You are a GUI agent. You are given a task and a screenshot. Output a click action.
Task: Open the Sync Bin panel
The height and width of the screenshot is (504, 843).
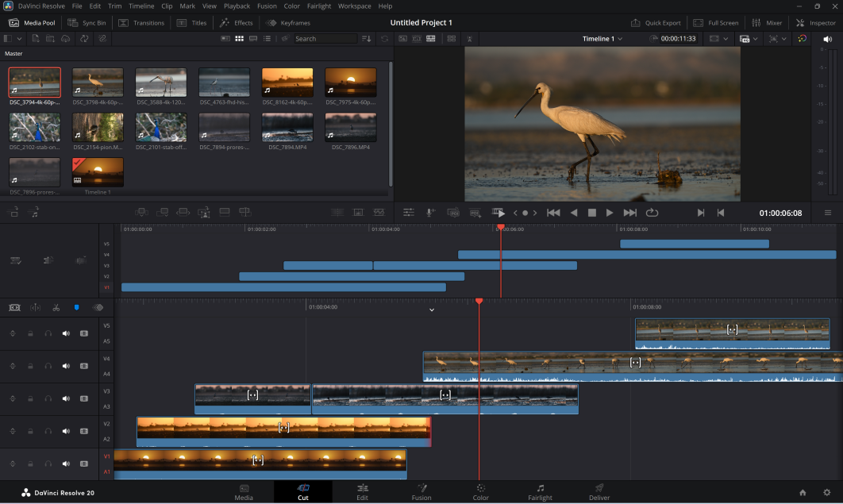coord(87,23)
